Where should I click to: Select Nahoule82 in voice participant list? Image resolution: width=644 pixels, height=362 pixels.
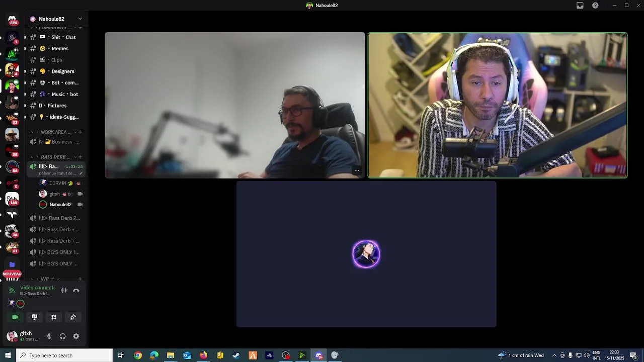tap(60, 205)
